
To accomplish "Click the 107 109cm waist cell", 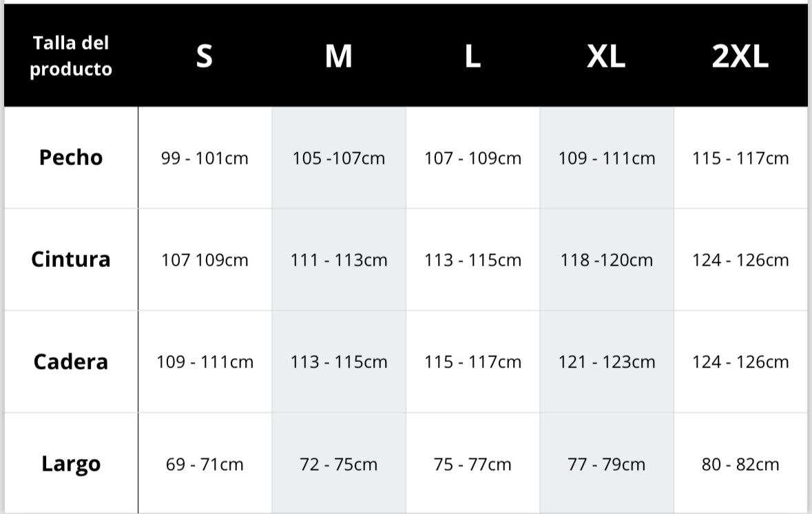I will pos(205,260).
